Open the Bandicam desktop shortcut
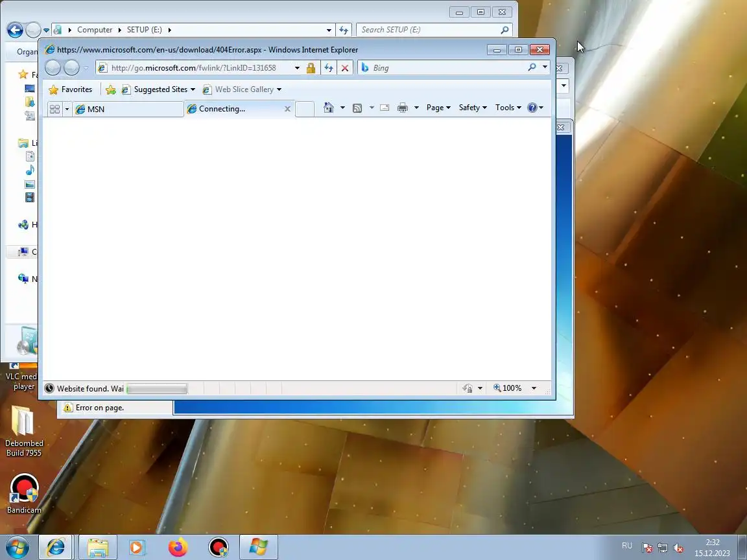This screenshot has width=747, height=560. (x=24, y=495)
